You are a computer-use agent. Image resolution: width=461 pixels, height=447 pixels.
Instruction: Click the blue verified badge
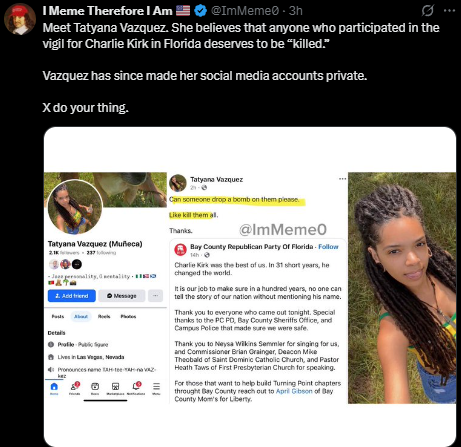[x=200, y=11]
